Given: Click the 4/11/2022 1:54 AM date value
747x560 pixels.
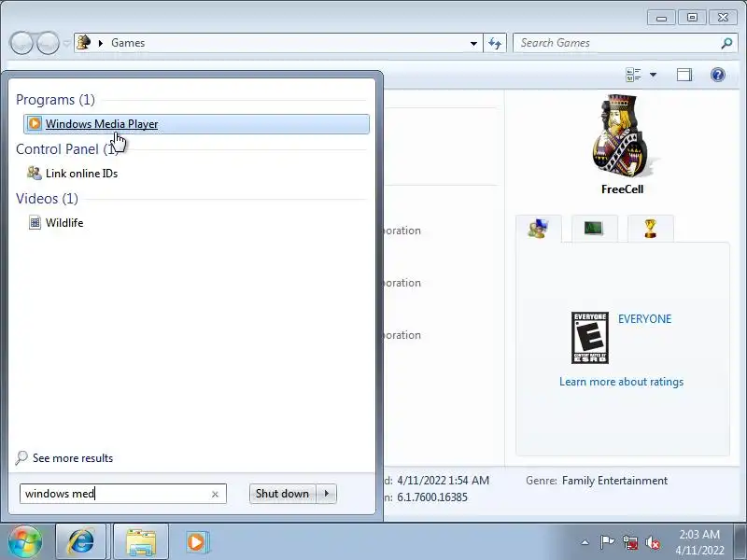Looking at the screenshot, I should tap(443, 481).
